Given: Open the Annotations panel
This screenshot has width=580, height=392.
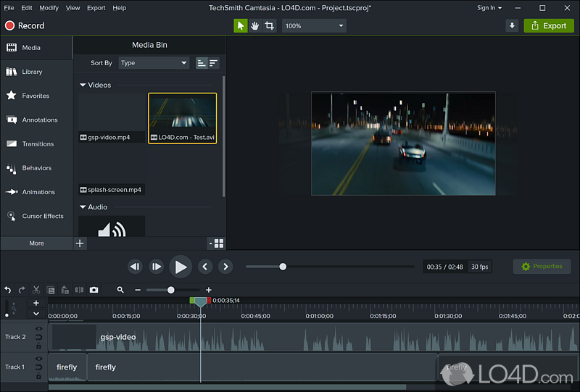Looking at the screenshot, I should (39, 120).
